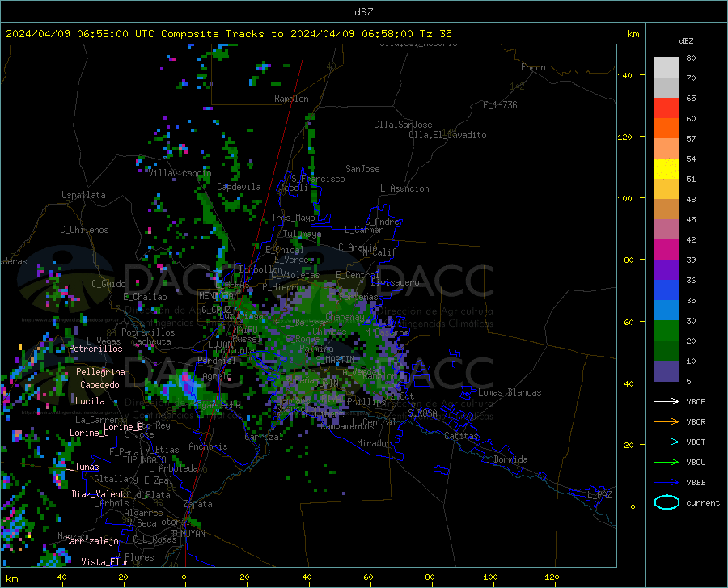Click the C_Guido map label
This screenshot has width=728, height=588.
(108, 284)
